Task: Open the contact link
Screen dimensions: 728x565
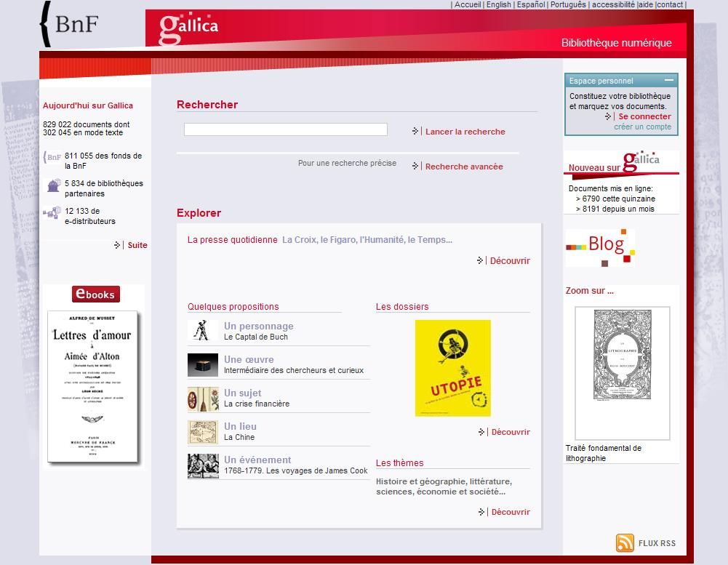Action: (670, 4)
